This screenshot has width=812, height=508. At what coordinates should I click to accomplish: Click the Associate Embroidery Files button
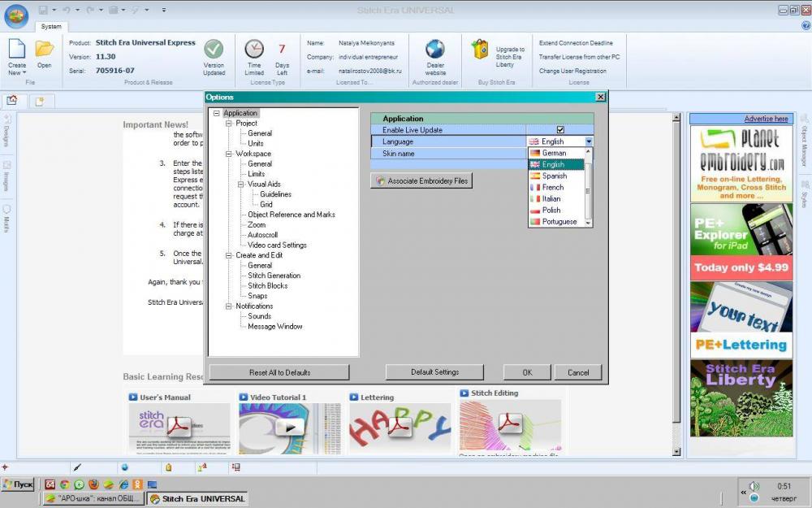tap(421, 181)
